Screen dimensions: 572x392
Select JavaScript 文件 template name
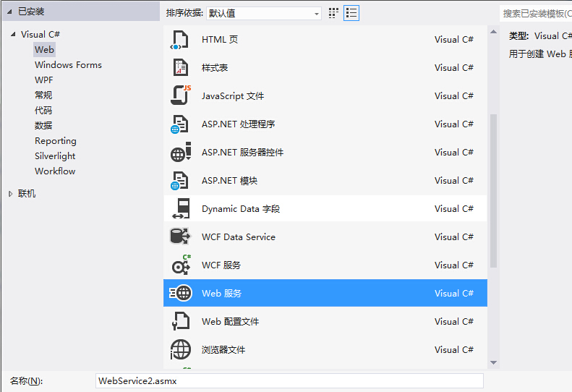click(233, 96)
